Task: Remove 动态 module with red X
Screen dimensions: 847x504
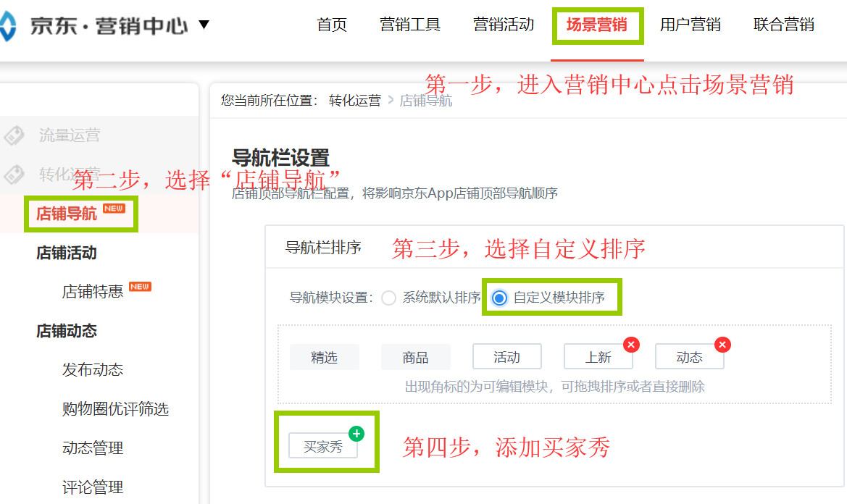Action: point(722,344)
